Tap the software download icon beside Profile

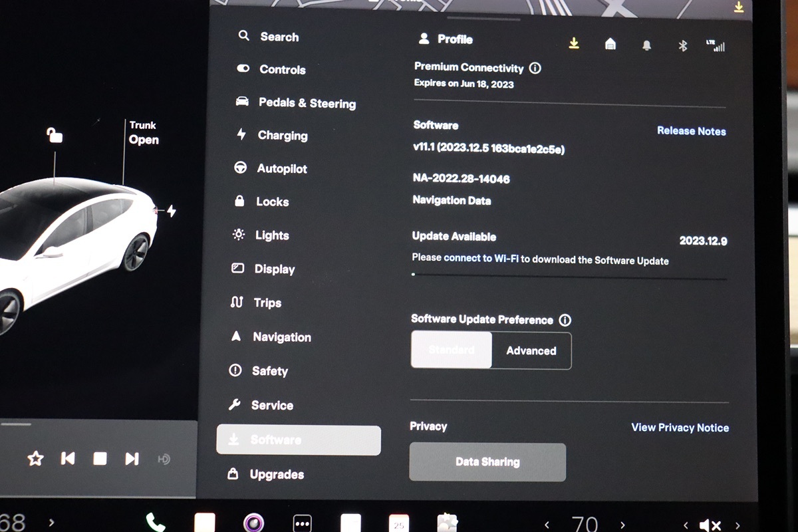(x=574, y=44)
